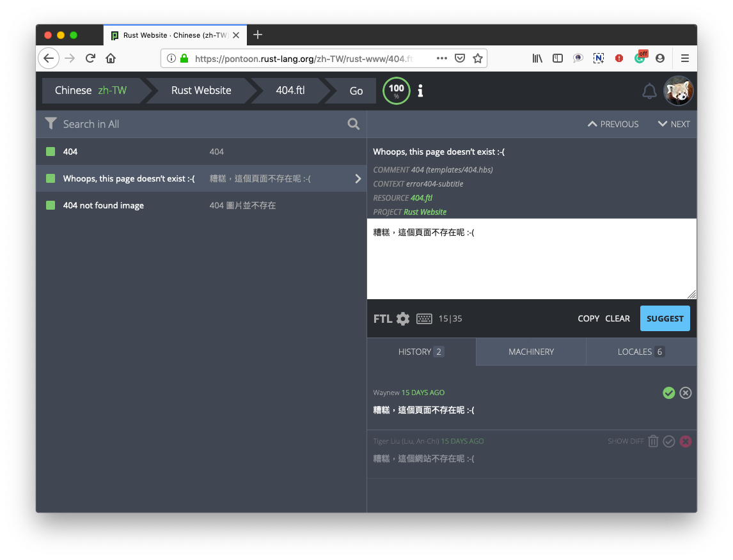Click the browser forward arrow

coord(70,58)
